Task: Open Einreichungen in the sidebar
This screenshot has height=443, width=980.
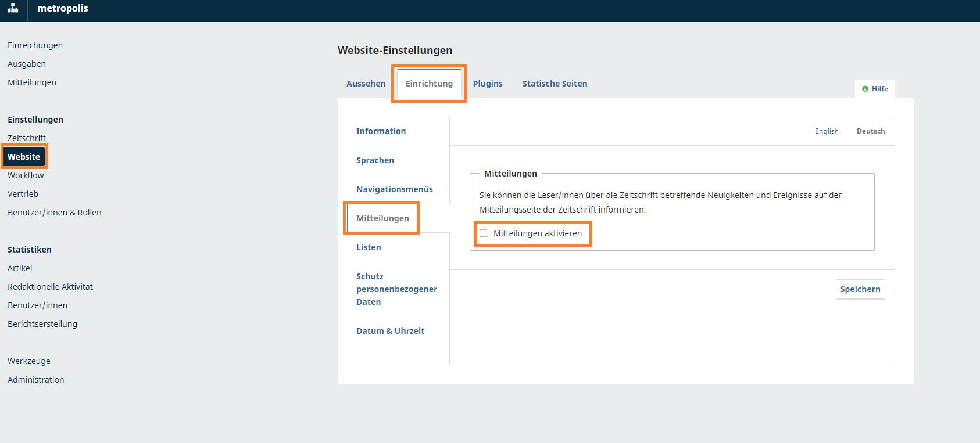Action: [35, 45]
